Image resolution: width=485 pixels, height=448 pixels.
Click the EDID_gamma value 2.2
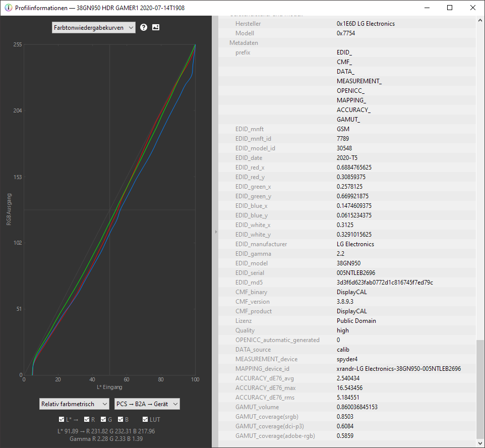(340, 254)
